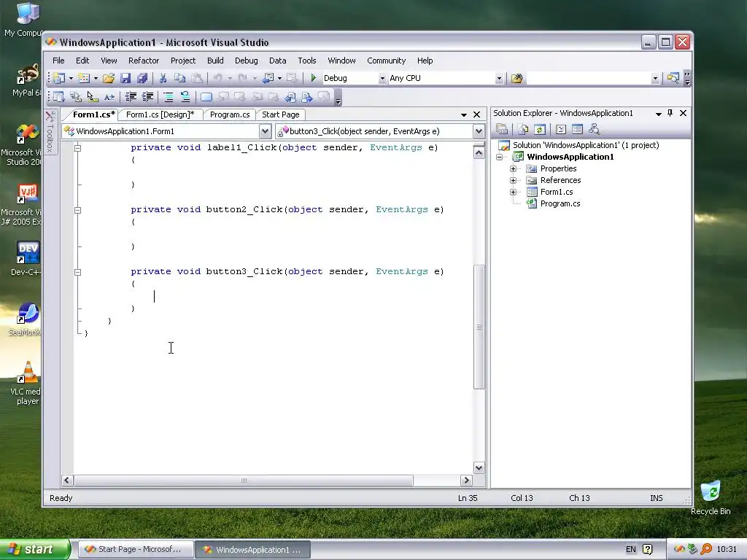Open the Build menu

click(215, 61)
